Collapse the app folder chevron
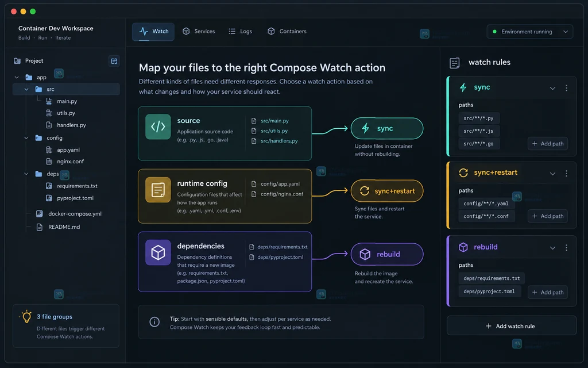The height and width of the screenshot is (368, 588). point(17,78)
